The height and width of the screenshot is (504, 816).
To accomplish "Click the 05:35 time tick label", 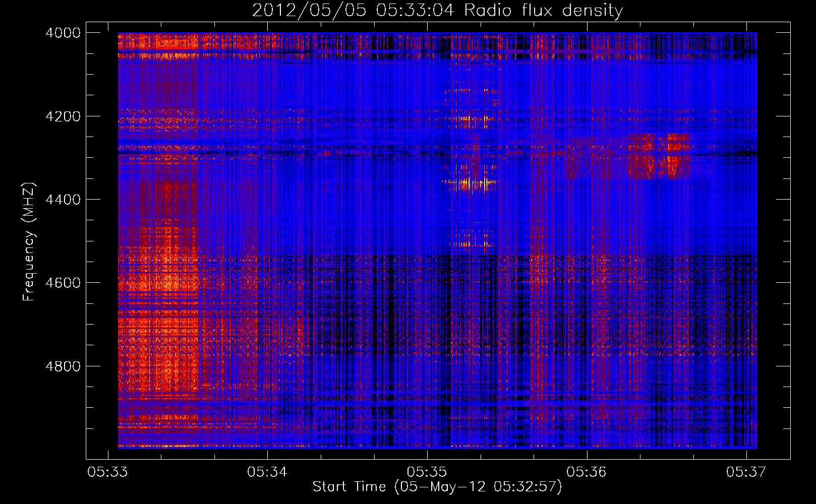I will tap(427, 472).
